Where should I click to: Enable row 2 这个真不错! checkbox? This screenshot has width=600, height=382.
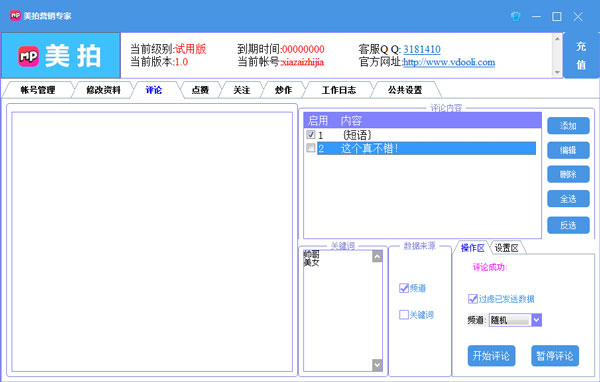coord(311,148)
